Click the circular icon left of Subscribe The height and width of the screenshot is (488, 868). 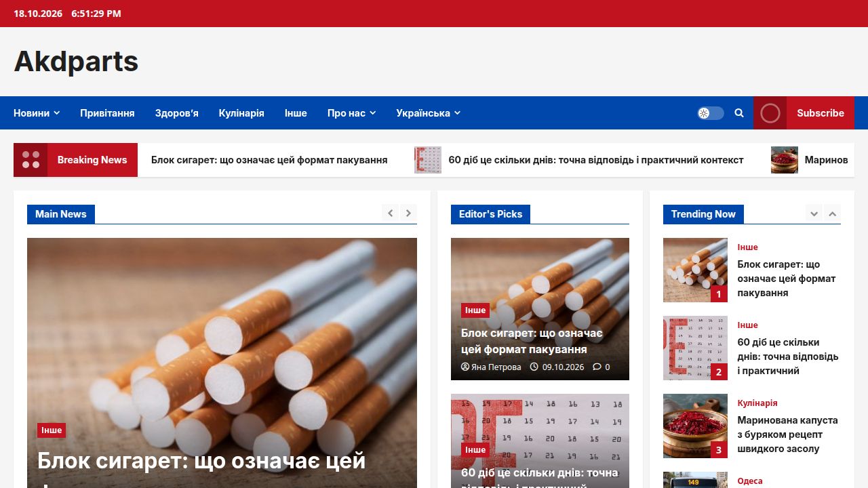(x=770, y=113)
